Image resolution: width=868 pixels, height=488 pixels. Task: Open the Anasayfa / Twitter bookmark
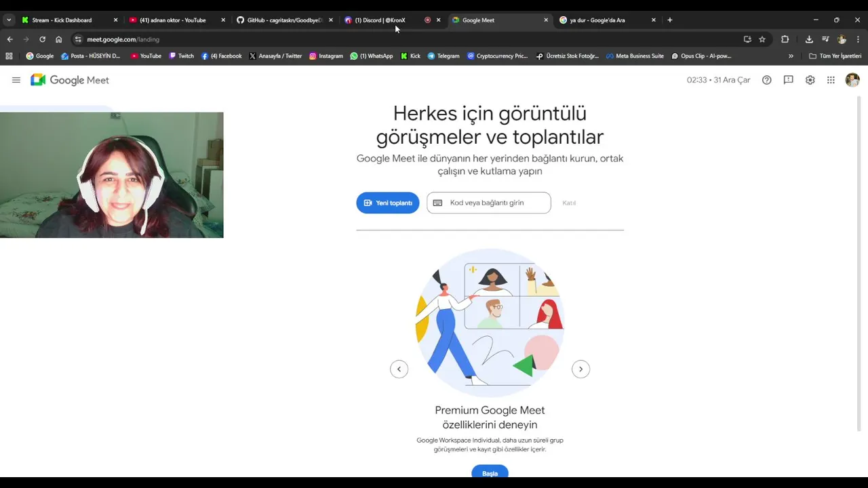pos(275,56)
